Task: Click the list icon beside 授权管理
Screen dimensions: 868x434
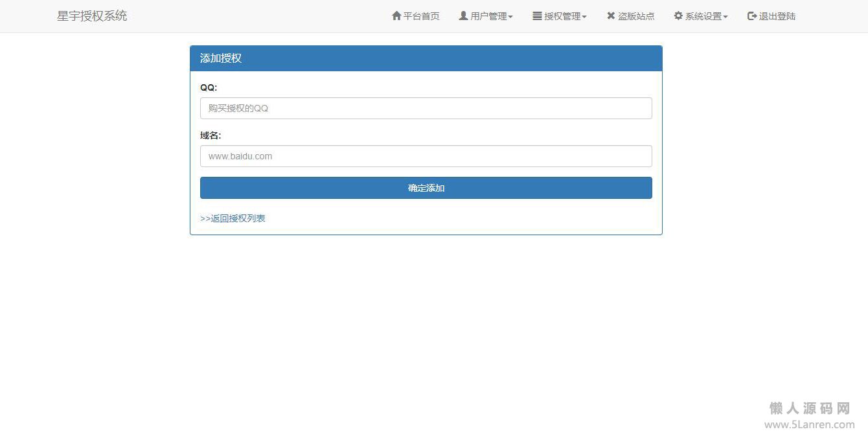Action: tap(537, 16)
